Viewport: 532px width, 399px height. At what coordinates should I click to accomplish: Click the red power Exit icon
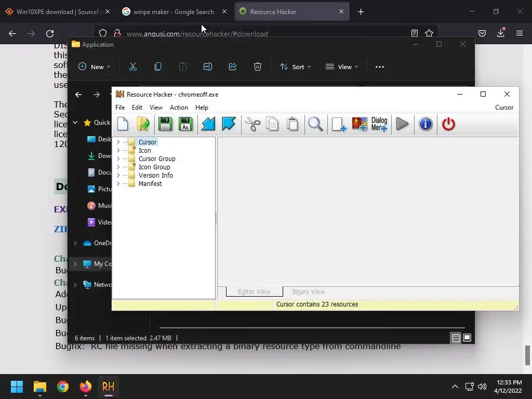pos(448,124)
